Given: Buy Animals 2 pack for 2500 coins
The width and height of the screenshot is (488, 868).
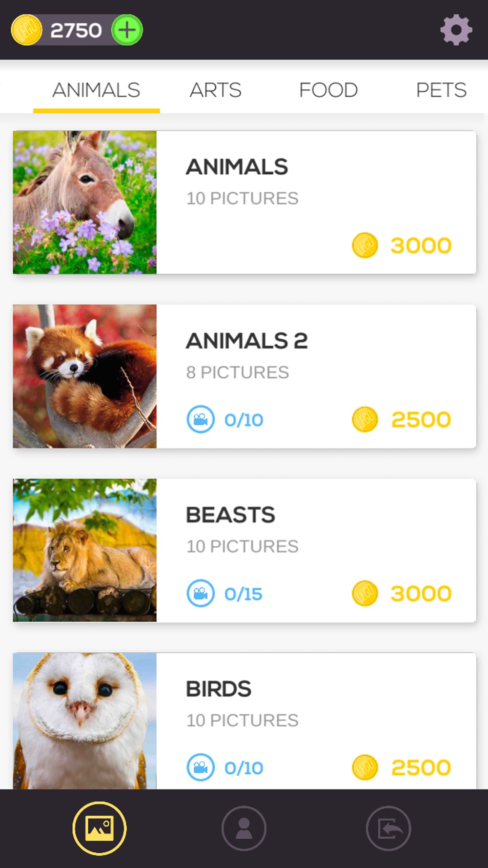Looking at the screenshot, I should (402, 419).
